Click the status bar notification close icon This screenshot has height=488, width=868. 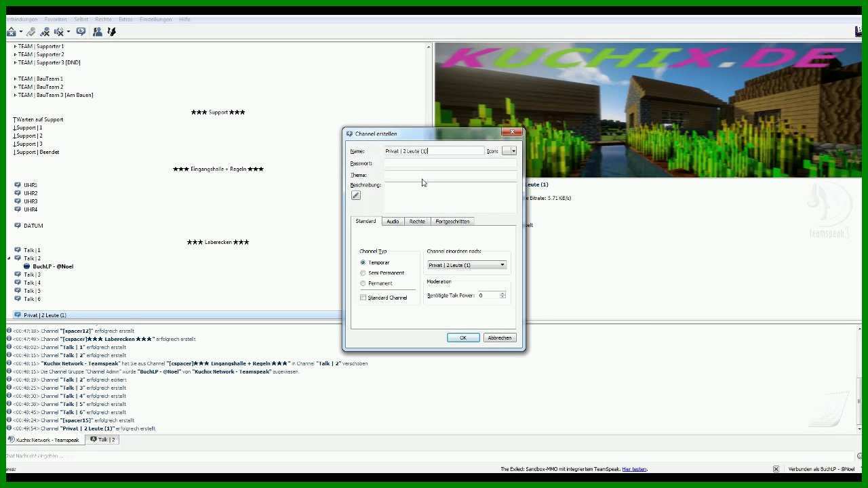tap(776, 469)
